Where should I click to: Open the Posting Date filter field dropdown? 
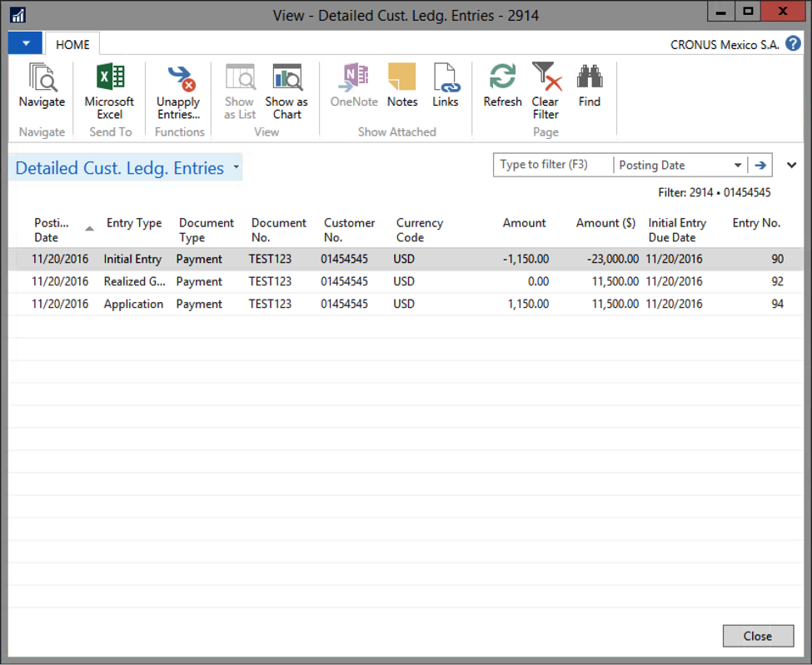pos(737,165)
